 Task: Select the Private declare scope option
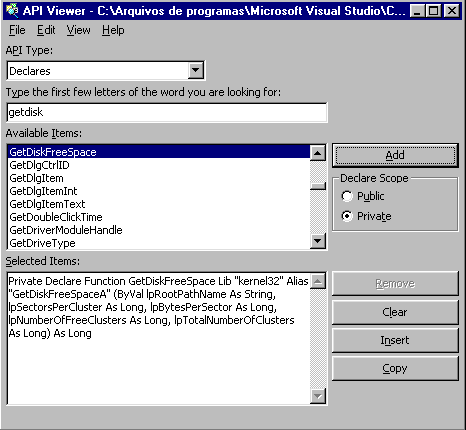tap(366, 216)
